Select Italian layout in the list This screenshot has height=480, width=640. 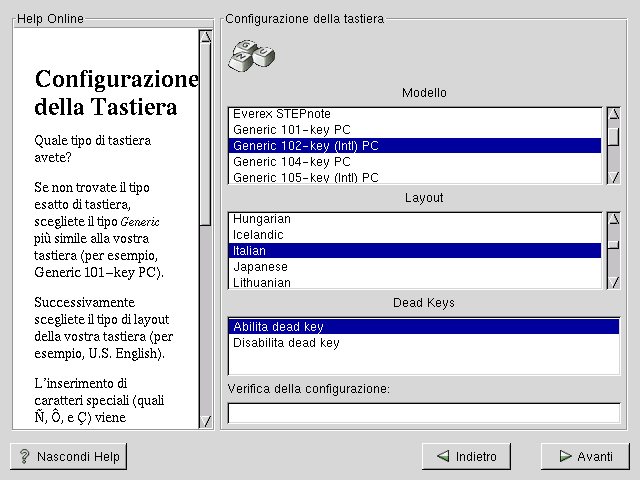[x=250, y=251]
